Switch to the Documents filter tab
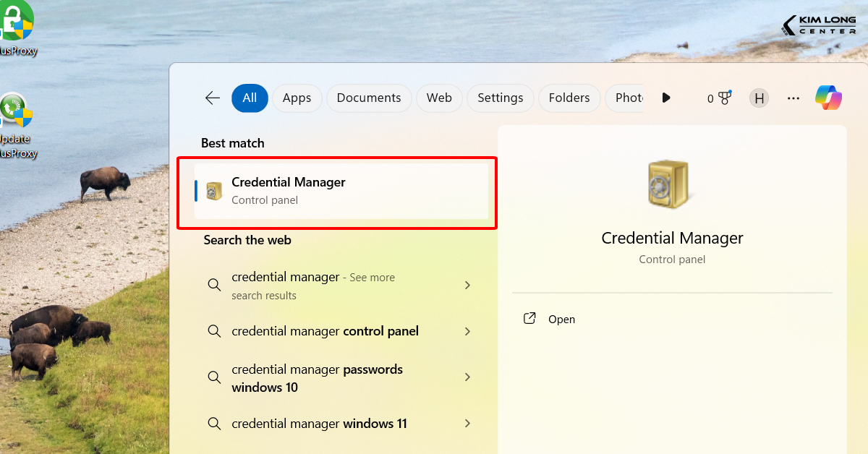 (x=368, y=98)
